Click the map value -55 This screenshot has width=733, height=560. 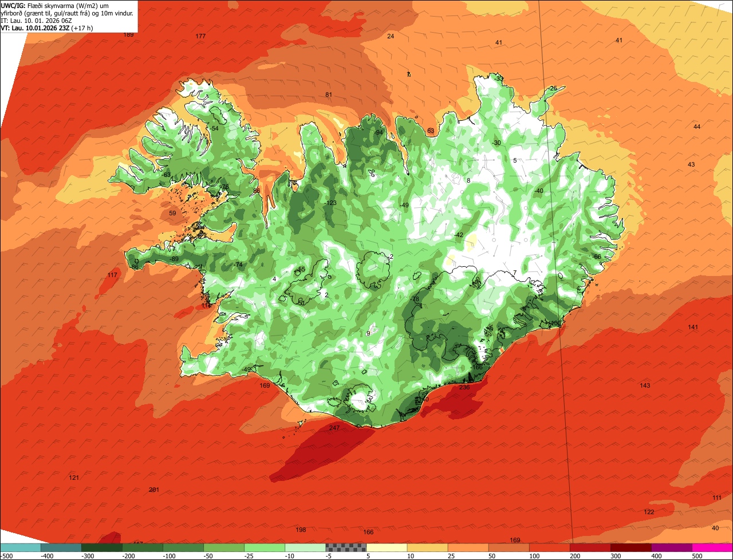[x=301, y=269]
